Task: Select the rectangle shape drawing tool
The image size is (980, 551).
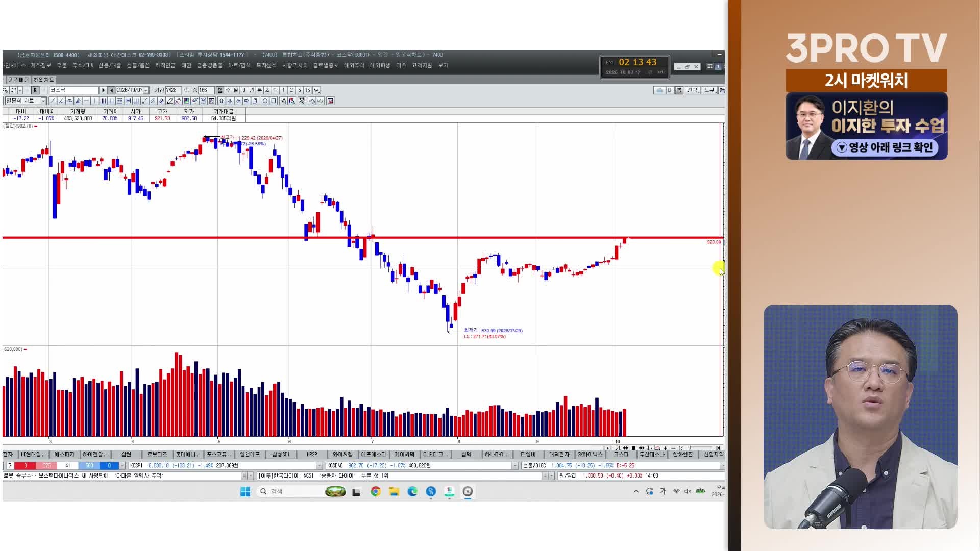Action: [x=274, y=101]
